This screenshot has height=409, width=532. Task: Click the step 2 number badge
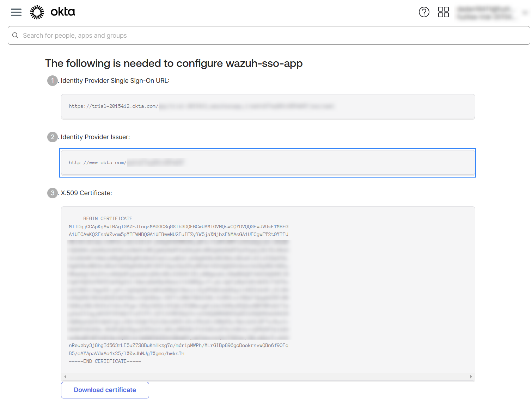click(x=52, y=137)
